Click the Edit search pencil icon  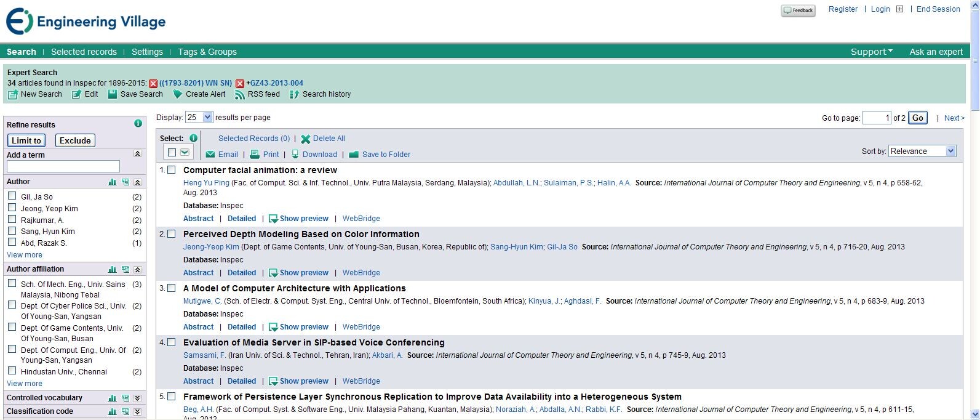76,95
